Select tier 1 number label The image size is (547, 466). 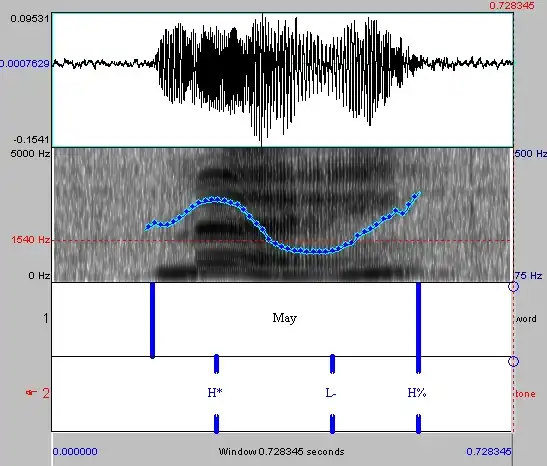46,318
